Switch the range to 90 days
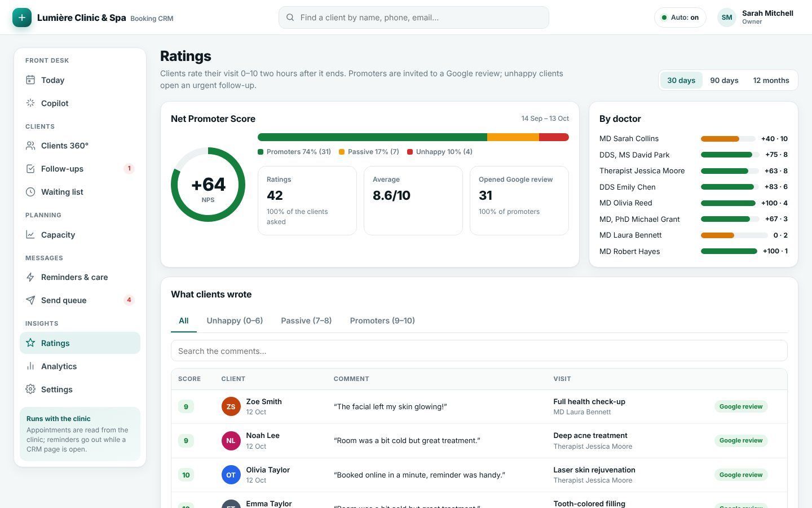 click(724, 80)
